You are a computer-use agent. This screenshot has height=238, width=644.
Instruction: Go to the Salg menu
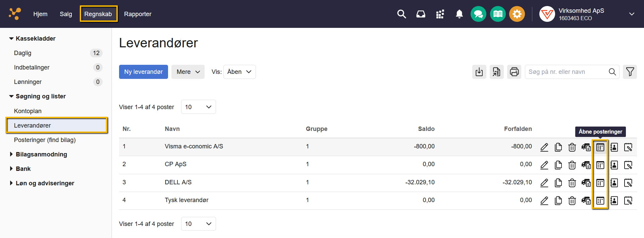tap(66, 14)
